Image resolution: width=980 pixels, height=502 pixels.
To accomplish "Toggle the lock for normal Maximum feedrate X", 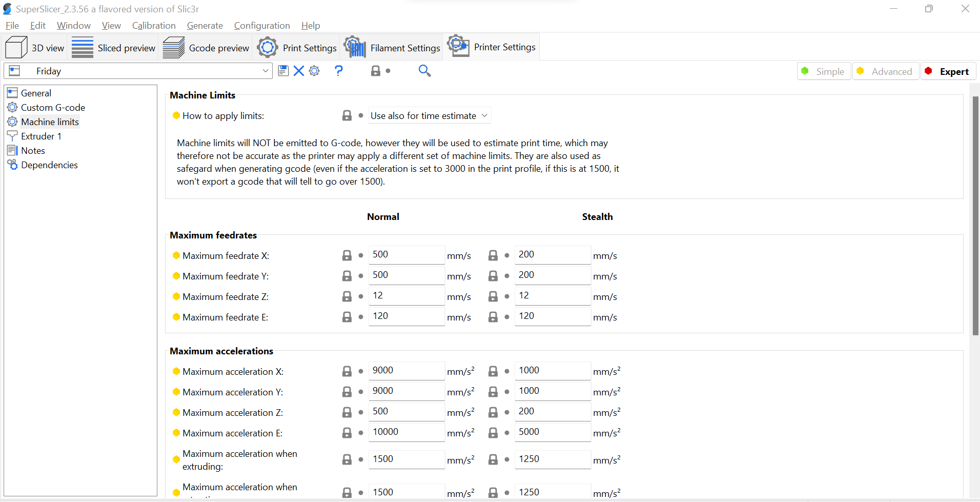I will (x=347, y=255).
